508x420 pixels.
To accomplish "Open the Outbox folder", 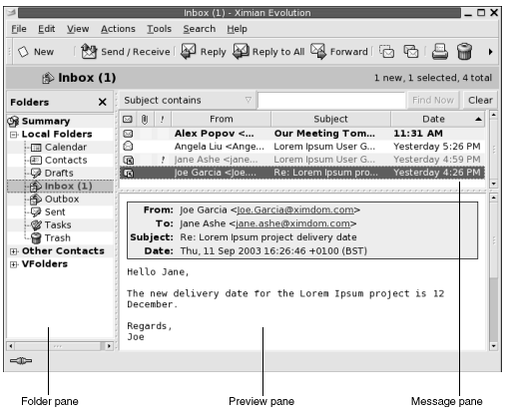I will pyautogui.click(x=54, y=199).
